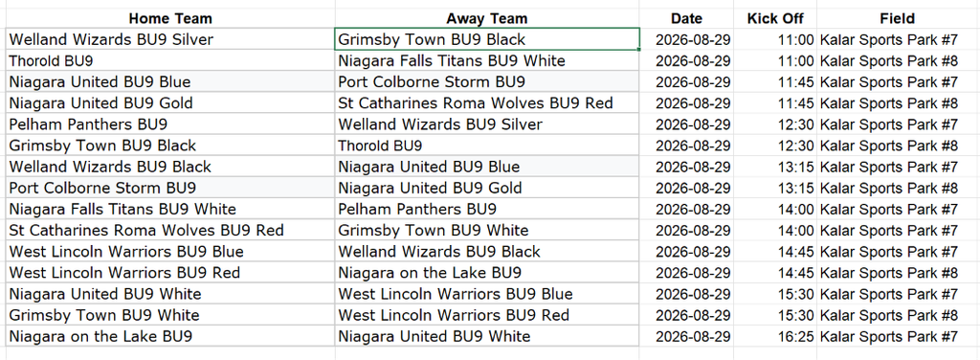Select the Niagara United BU9 Gold home cell
This screenshot has height=360, width=980.
[x=170, y=103]
